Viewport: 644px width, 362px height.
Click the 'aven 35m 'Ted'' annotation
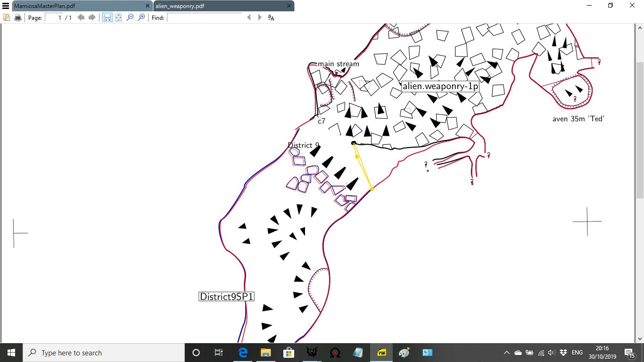[578, 119]
